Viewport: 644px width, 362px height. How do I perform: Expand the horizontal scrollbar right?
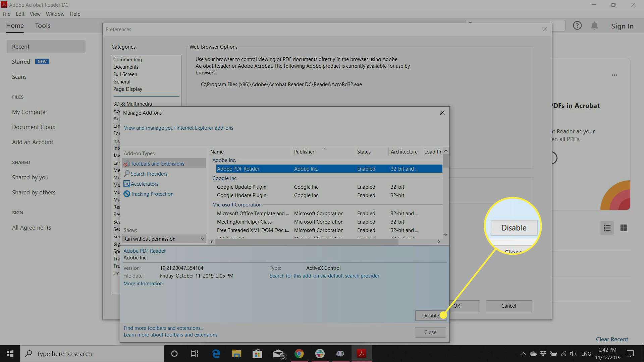[439, 241]
